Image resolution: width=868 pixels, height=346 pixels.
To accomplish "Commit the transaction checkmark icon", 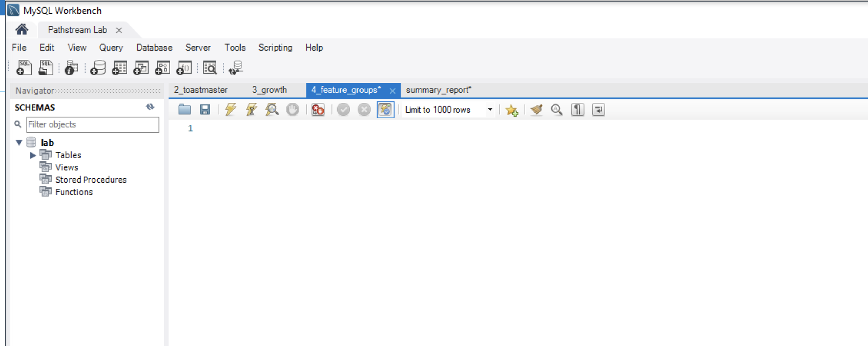I will [x=343, y=110].
